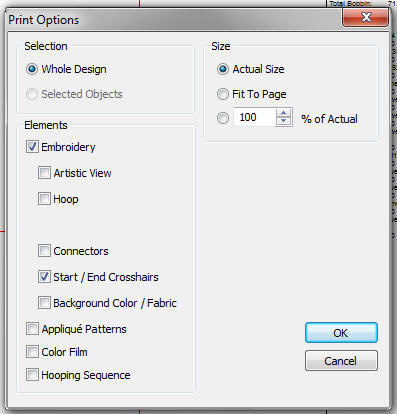
Task: Increase percentage with the up spinner arrow
Action: [284, 113]
